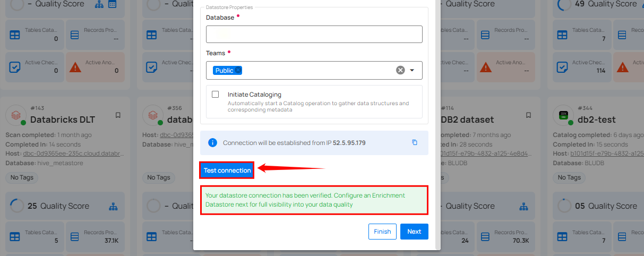Click the No Tags chip on Databricks DLT
Screen dimensions: 644x256
coord(21,177)
